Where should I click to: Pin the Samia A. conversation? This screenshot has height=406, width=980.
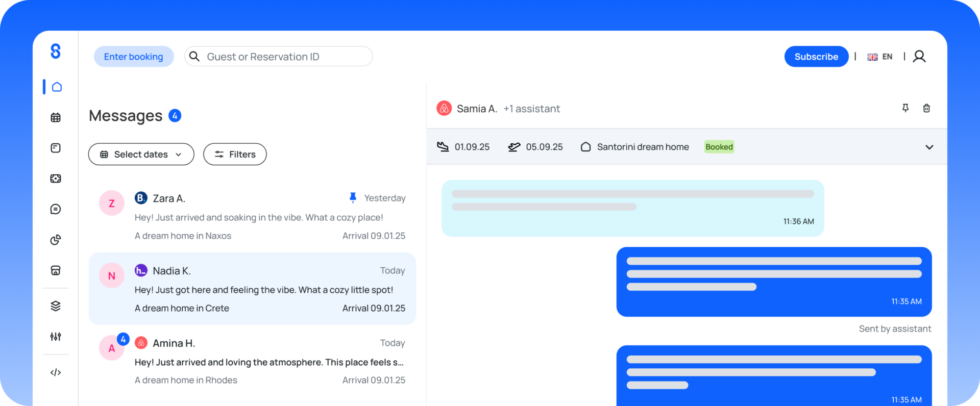click(905, 108)
